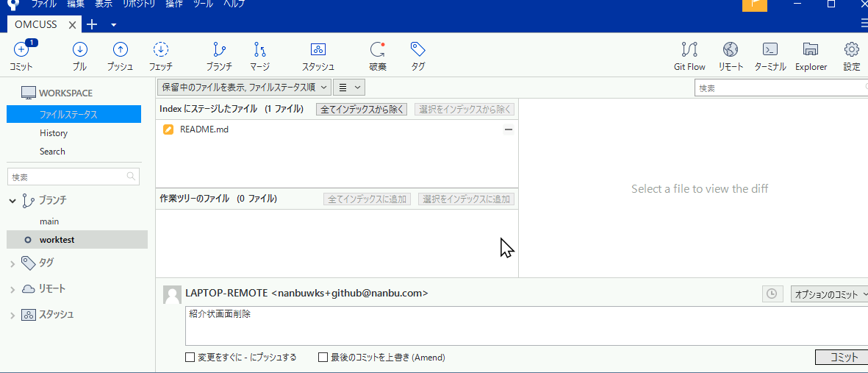Image resolution: width=868 pixels, height=373 pixels.
Task: Launch the Terminal (ターミナル) icon
Action: tap(770, 49)
